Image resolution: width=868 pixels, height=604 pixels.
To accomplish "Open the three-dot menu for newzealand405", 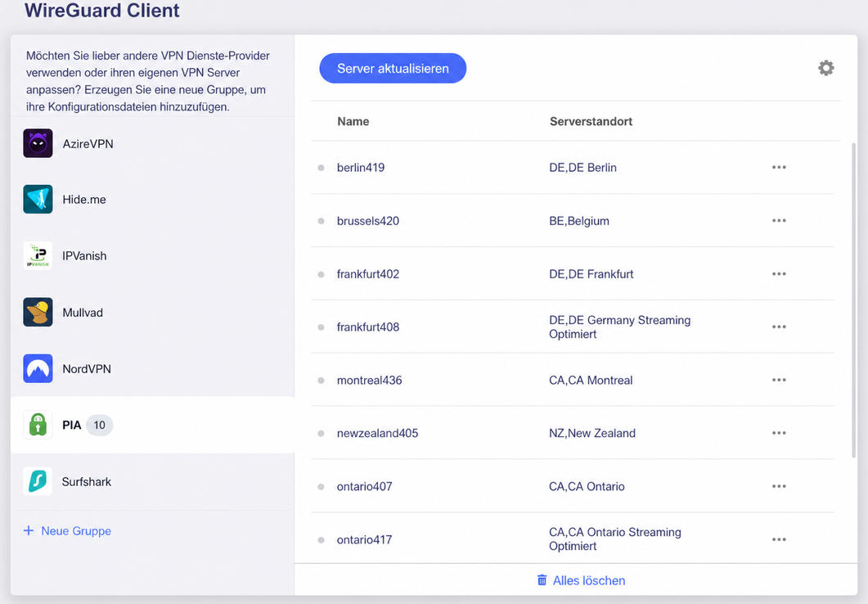I will click(x=779, y=433).
